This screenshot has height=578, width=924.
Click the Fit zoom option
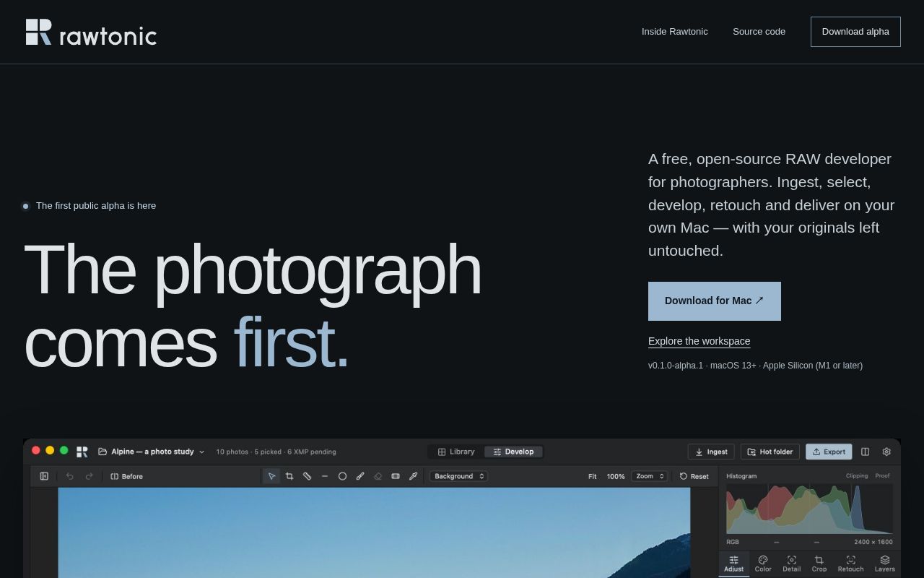593,476
